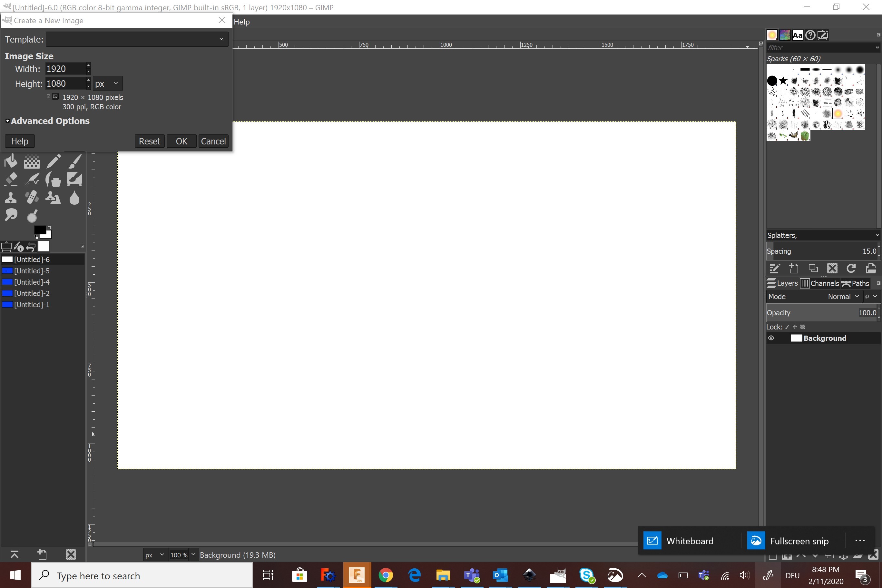Screen dimensions: 882x588
Task: Select the Clone stamp tool
Action: point(11,197)
